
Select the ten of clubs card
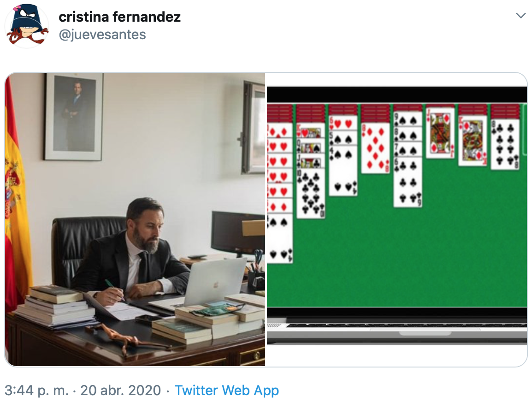(311, 193)
